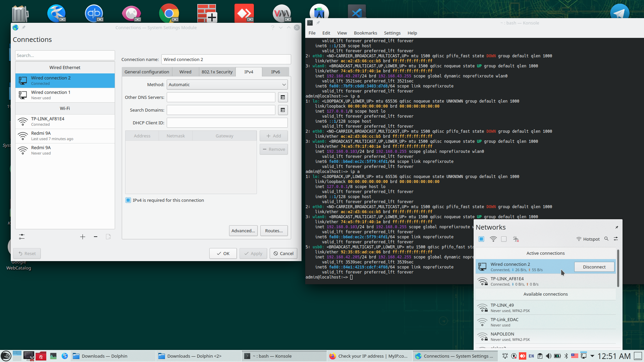Edit Other DNS Servers list button
This screenshot has width=644, height=362.
[283, 97]
